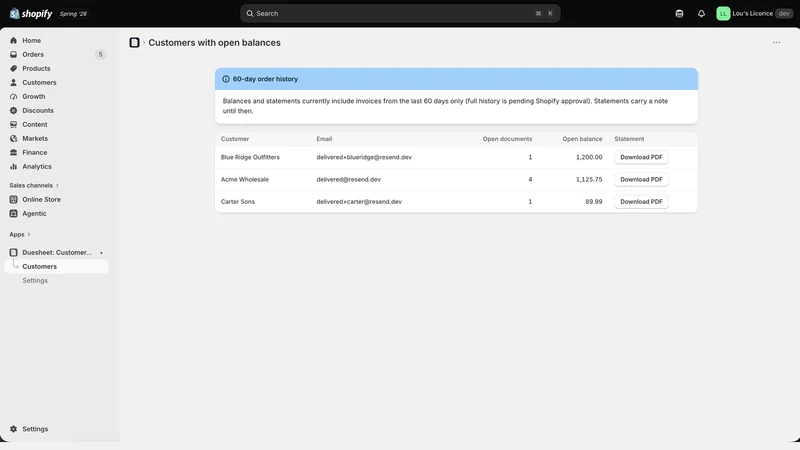Download PDF for Blue Ridge Outfitters
The width and height of the screenshot is (800, 450).
tap(641, 157)
